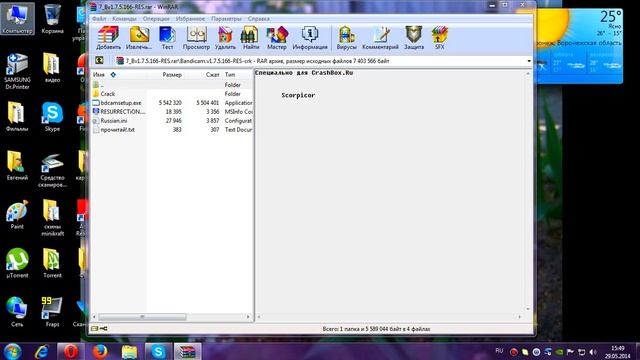Open the Найти (Find) tool
The image size is (640, 360).
(x=251, y=38)
